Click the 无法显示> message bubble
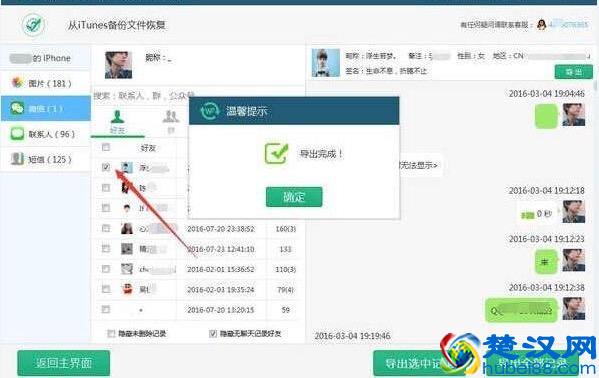Screen dimensions: 599x378 point(420,165)
